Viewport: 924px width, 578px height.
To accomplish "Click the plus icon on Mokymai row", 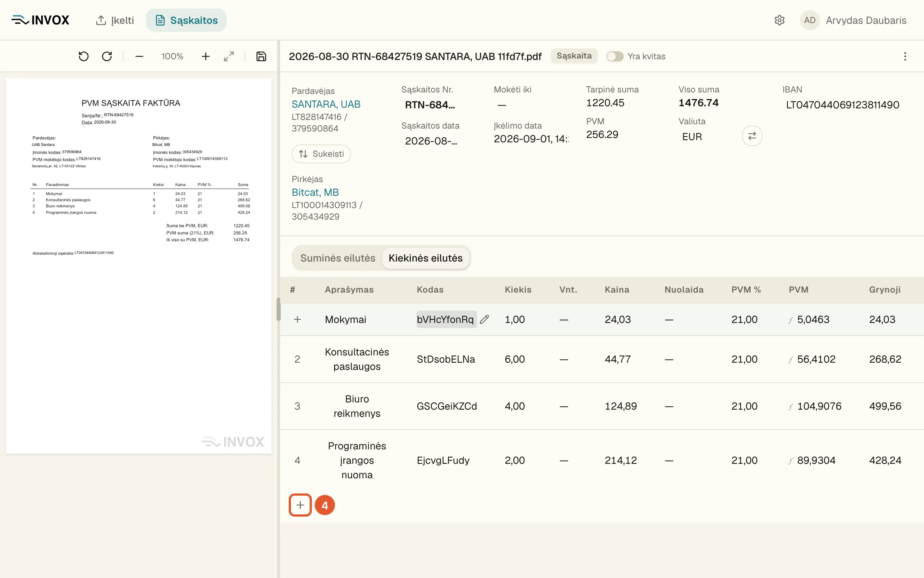I will (297, 320).
